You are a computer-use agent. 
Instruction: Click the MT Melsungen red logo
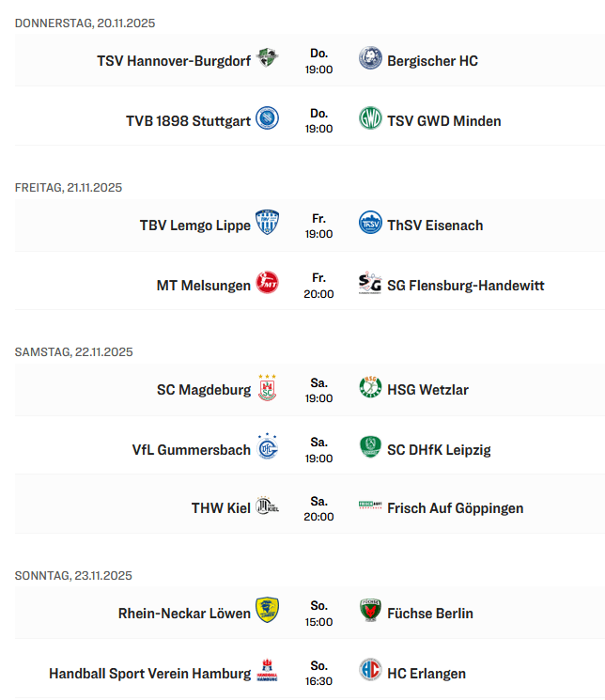(x=268, y=284)
